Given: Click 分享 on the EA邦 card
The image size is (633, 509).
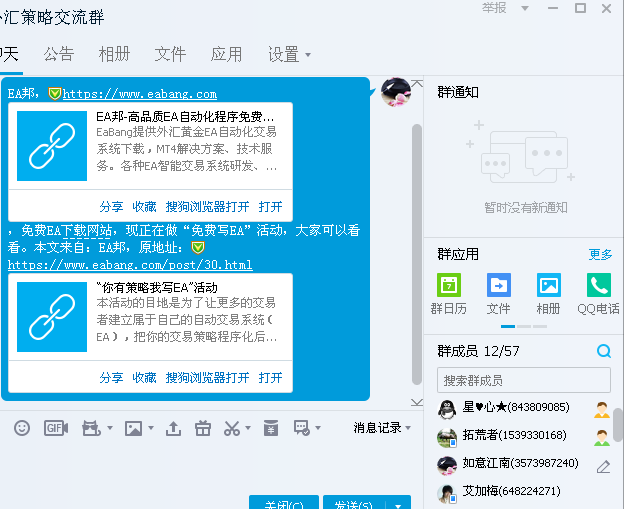Looking at the screenshot, I should [x=111, y=207].
